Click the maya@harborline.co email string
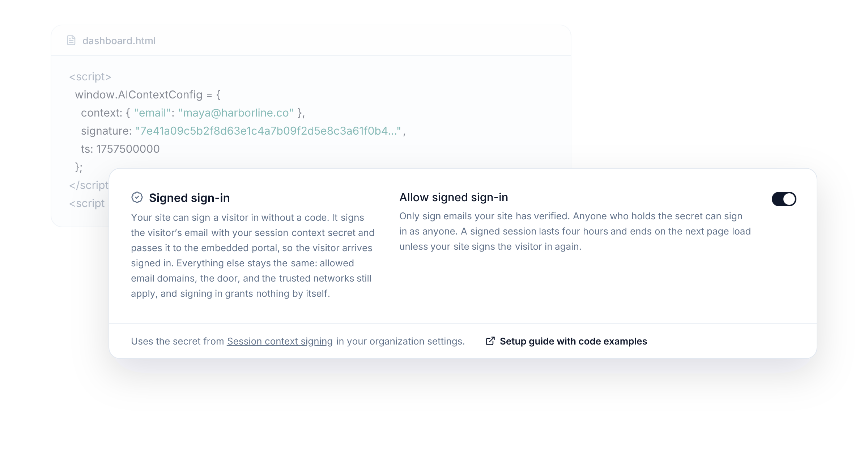The image size is (868, 456). (x=236, y=113)
